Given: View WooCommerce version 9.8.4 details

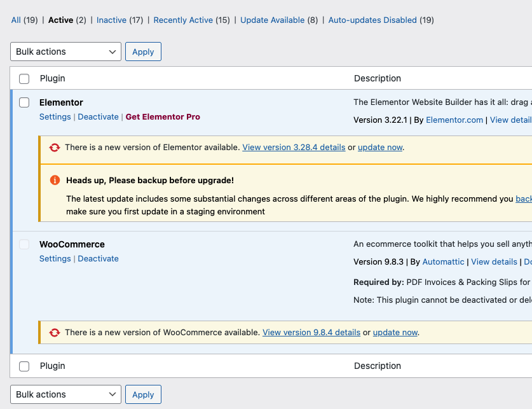Looking at the screenshot, I should pyautogui.click(x=311, y=332).
